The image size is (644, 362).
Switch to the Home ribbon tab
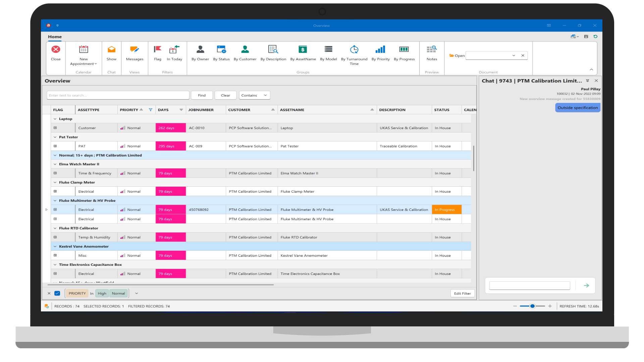click(55, 37)
